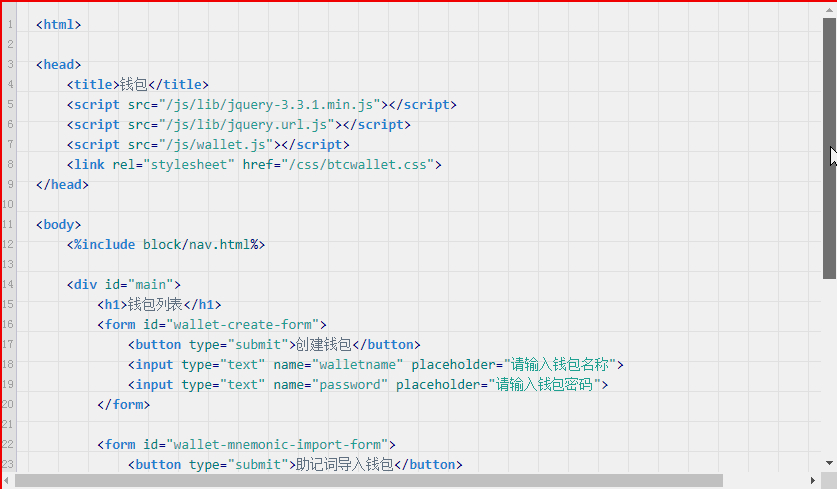Click the vertical scrollbar down arrow
This screenshot has width=837, height=489.
[x=829, y=464]
